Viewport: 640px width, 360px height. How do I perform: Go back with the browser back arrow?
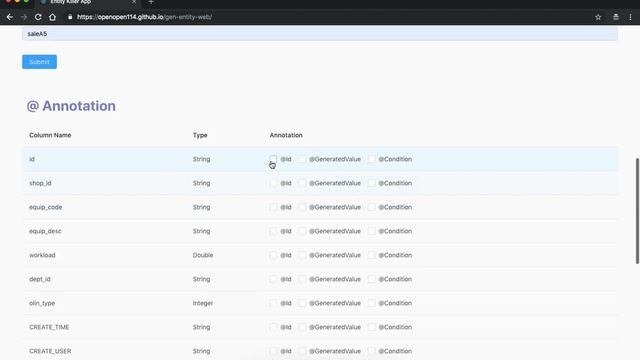click(x=10, y=17)
